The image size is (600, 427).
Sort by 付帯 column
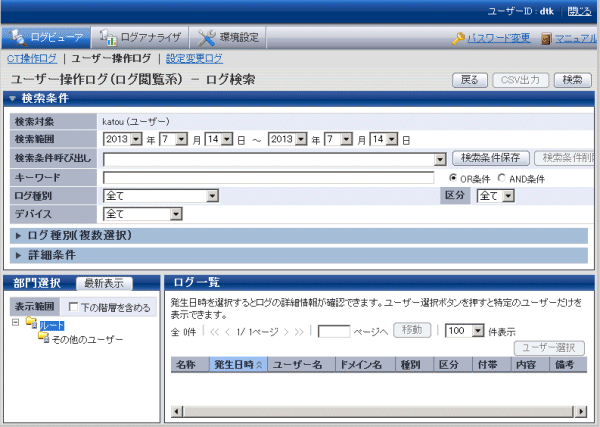492,364
